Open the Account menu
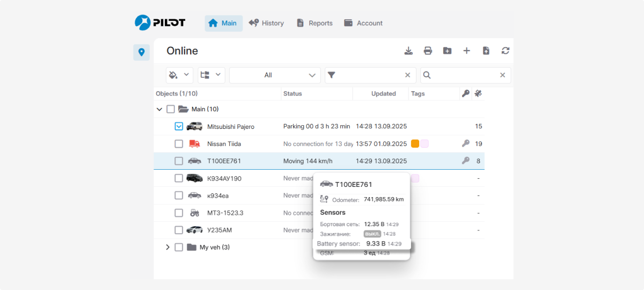The image size is (644, 290). pyautogui.click(x=363, y=23)
